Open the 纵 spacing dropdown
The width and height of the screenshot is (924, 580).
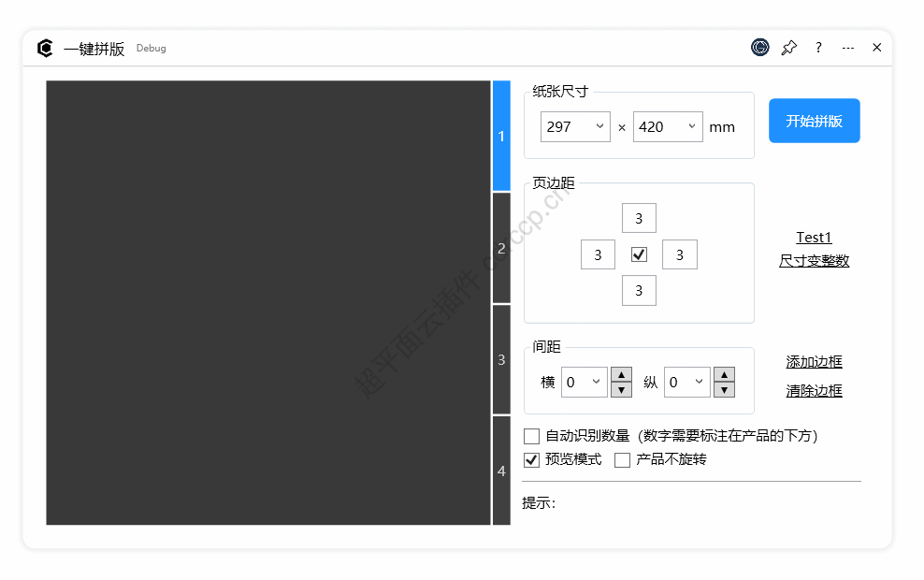pos(687,382)
